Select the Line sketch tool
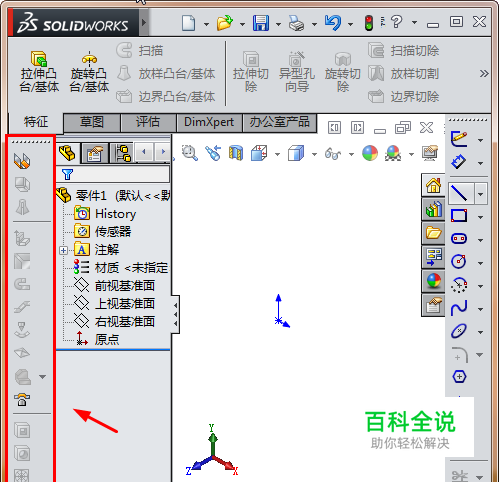Image resolution: width=499 pixels, height=482 pixels. point(460,193)
